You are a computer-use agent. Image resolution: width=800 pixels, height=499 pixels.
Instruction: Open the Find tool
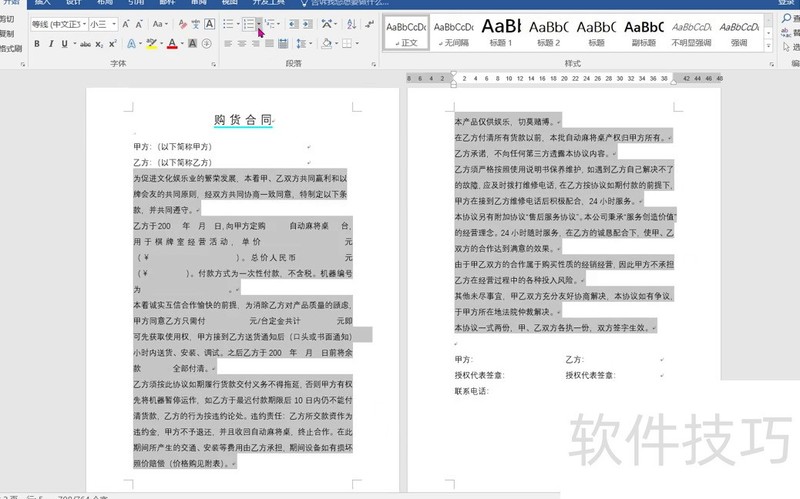coord(790,18)
